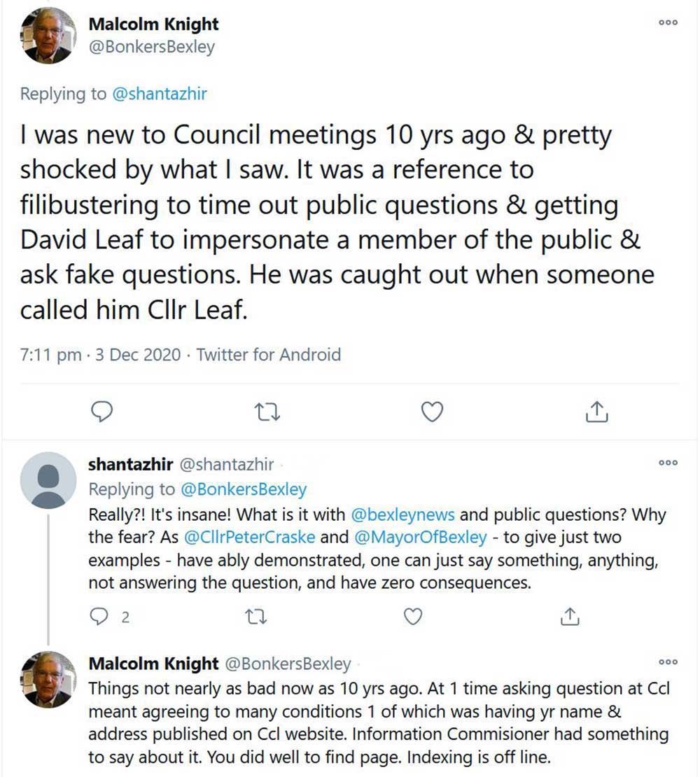
Task: Share shantazhir's reply tweet
Action: pyautogui.click(x=570, y=617)
